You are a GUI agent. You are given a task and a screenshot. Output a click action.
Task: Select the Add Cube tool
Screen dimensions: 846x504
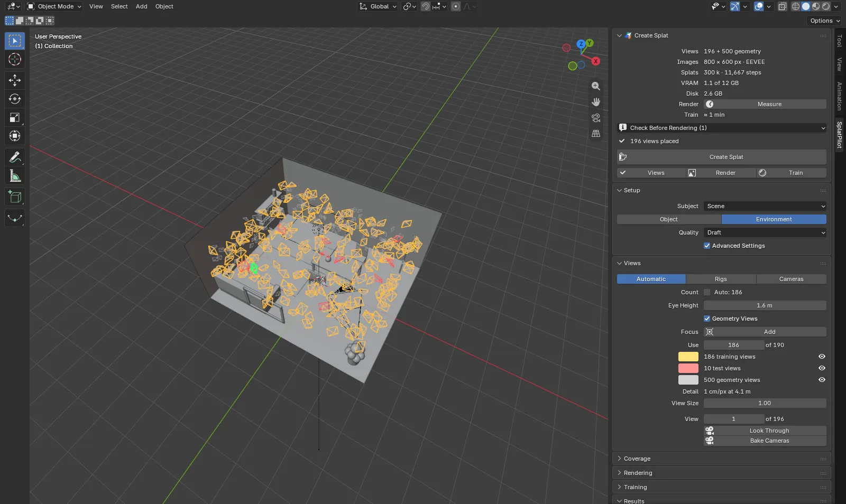(15, 197)
